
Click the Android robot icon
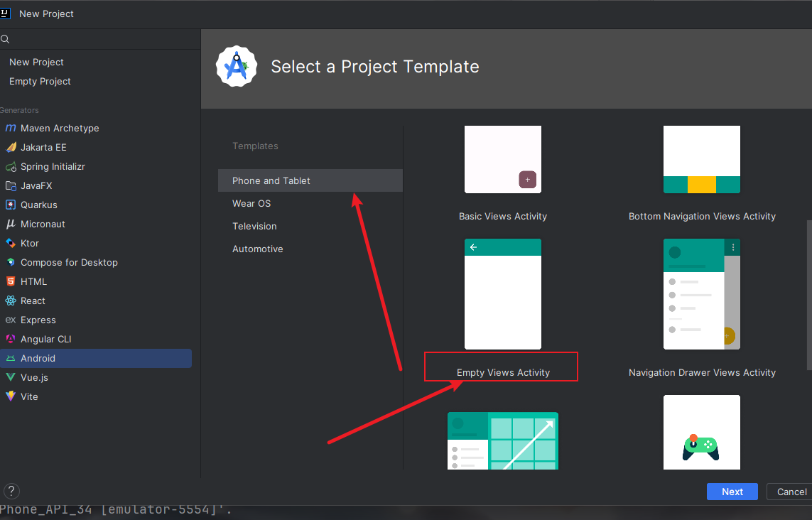click(x=11, y=358)
